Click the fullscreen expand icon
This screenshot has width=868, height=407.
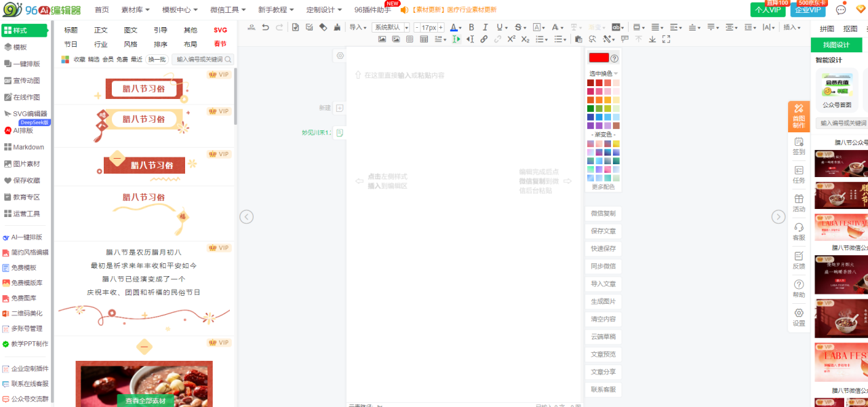tap(667, 39)
